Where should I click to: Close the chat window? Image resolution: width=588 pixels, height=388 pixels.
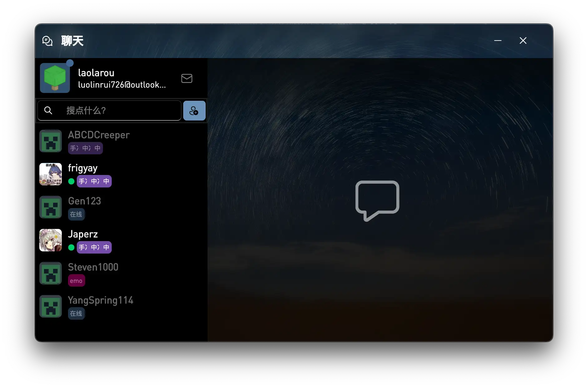click(523, 41)
